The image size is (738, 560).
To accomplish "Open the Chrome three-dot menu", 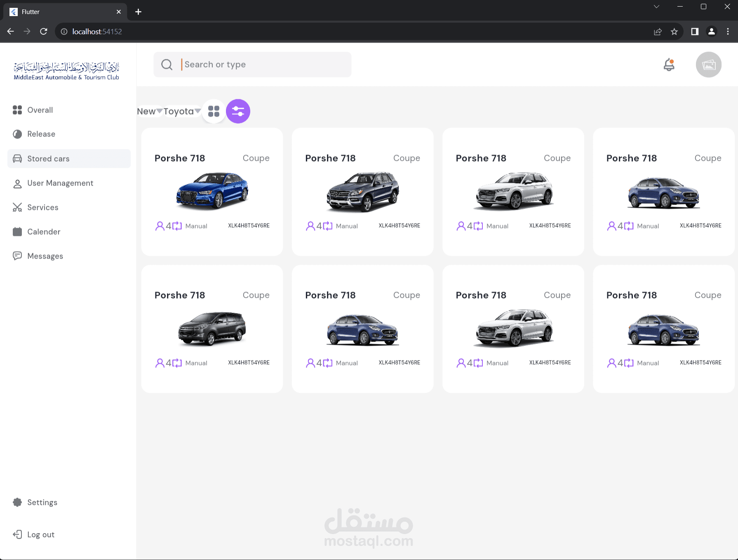I will (x=728, y=32).
